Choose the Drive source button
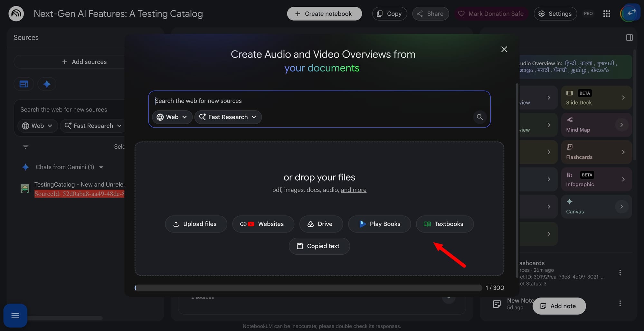This screenshot has height=331, width=644. (321, 224)
